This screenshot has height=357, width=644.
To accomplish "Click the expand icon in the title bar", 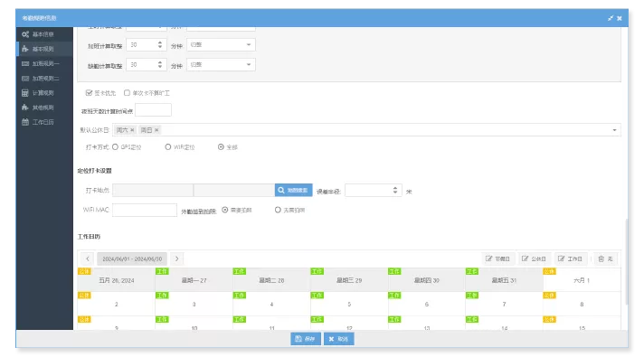I will click(x=611, y=18).
